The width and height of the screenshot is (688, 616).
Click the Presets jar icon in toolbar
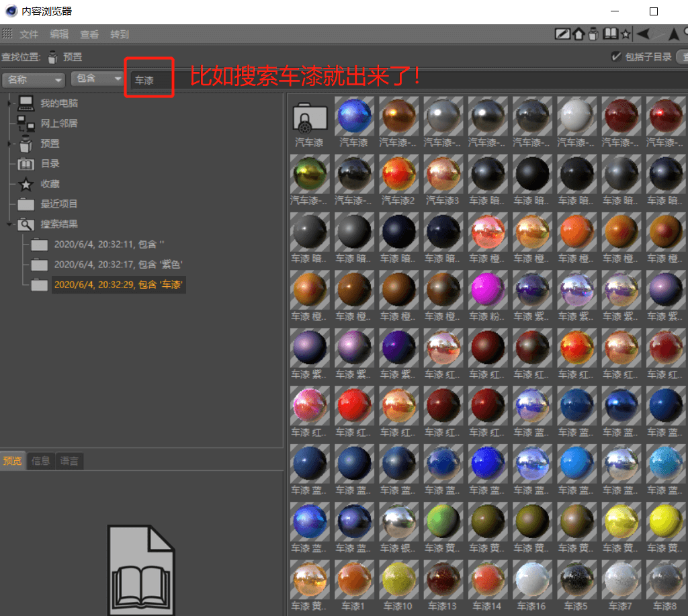[593, 34]
